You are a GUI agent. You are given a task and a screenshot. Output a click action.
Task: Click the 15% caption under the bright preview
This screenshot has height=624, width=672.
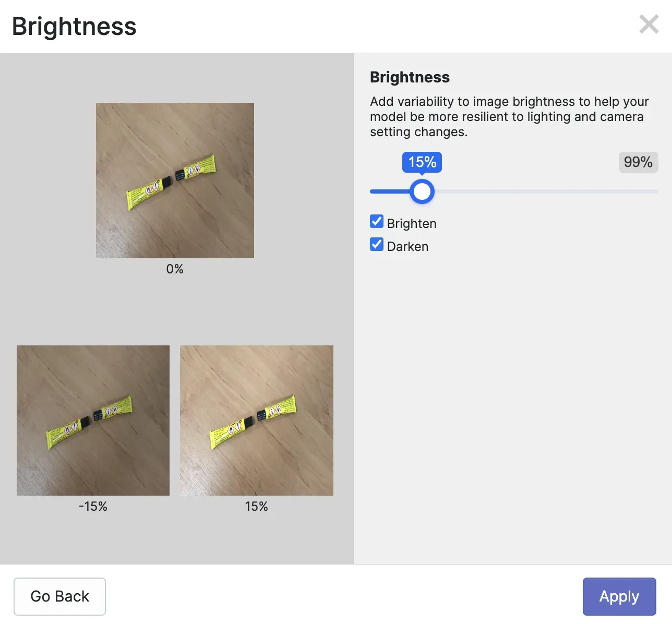[x=256, y=507]
